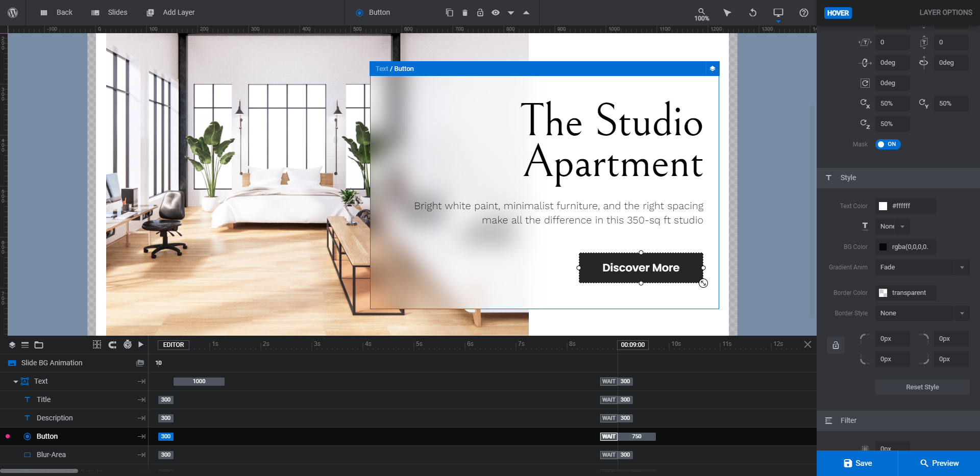Open the Add Layer menu
The width and height of the screenshot is (980, 476).
tap(170, 12)
